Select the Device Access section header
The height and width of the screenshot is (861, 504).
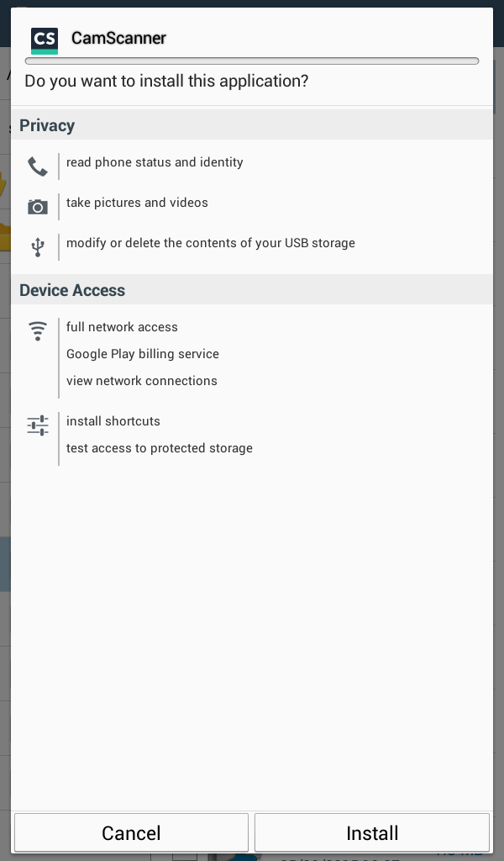(72, 290)
